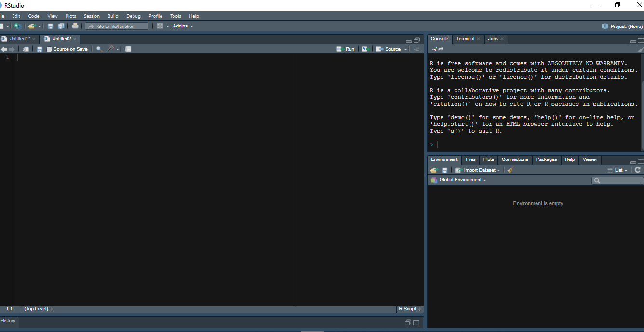This screenshot has height=332, width=644.
Task: Open the Plots tab
Action: [x=489, y=159]
